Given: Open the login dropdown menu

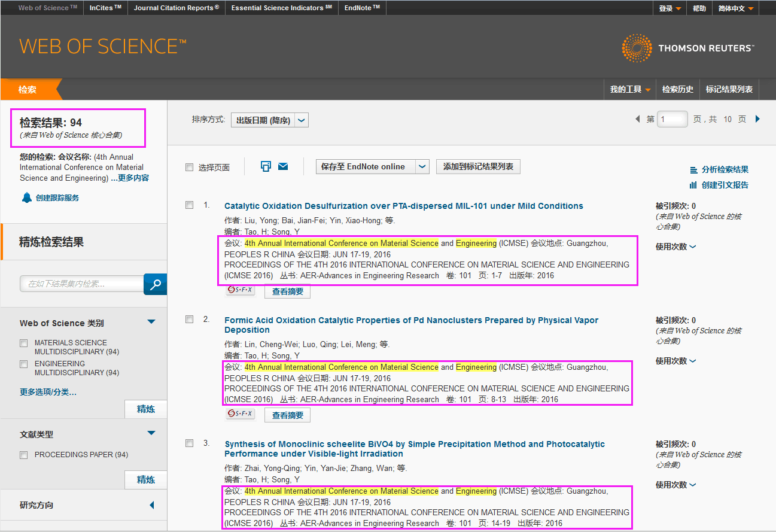Looking at the screenshot, I should click(x=670, y=8).
